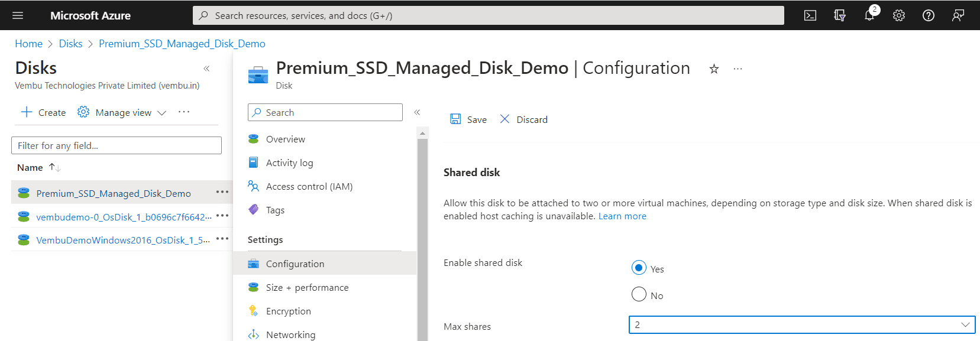This screenshot has height=341, width=980.
Task: Click the global search resources field
Action: 488,15
